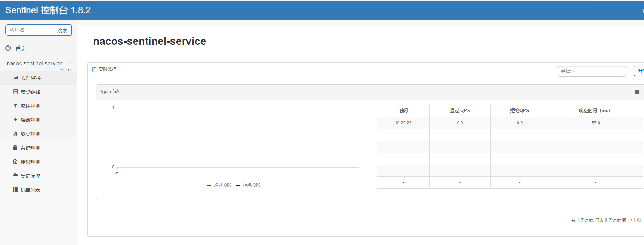The height and width of the screenshot is (245, 644).
Task: Toggle the 通过 QPS legend series
Action: [219, 185]
